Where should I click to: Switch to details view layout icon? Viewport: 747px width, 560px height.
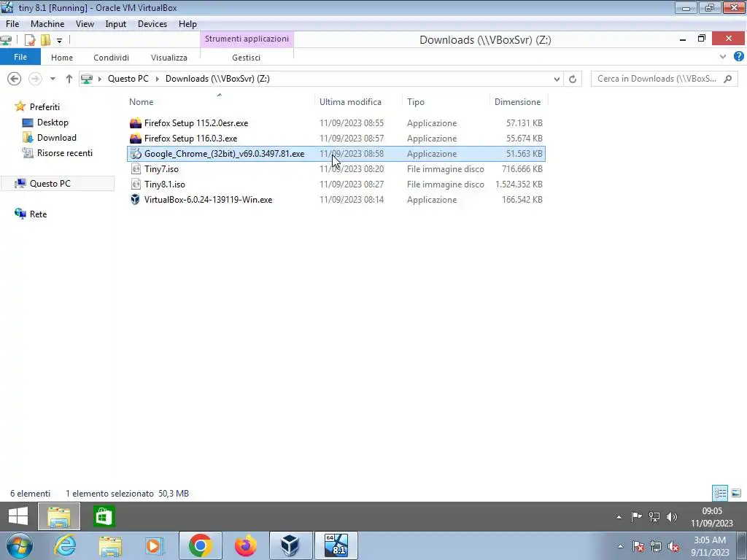(720, 493)
